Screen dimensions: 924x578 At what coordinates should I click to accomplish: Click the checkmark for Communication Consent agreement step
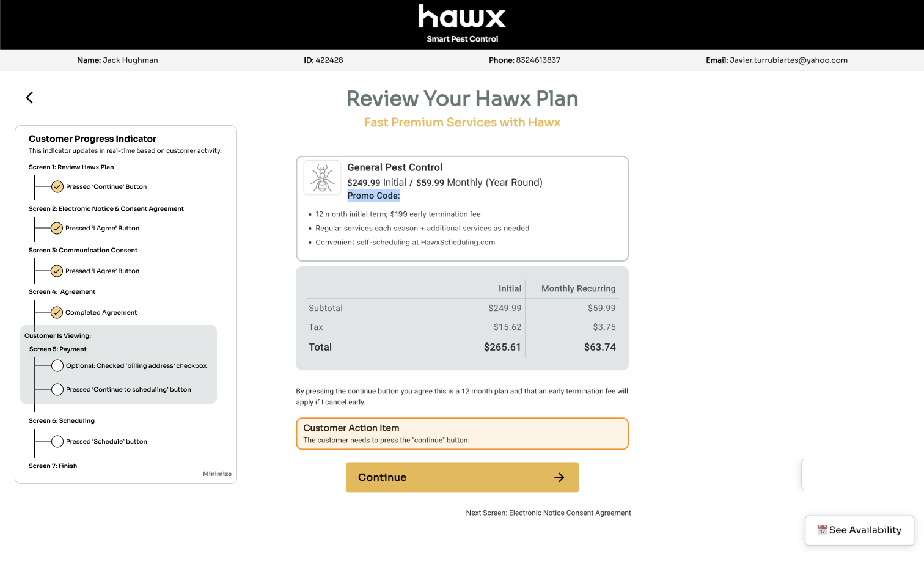tap(57, 271)
